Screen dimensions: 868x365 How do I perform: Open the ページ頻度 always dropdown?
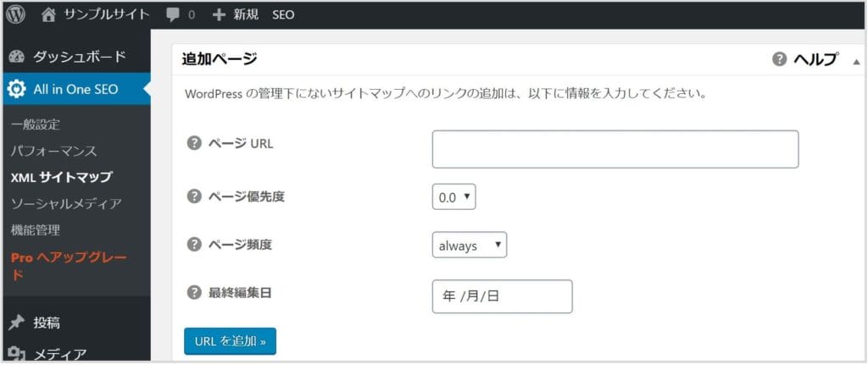[470, 245]
